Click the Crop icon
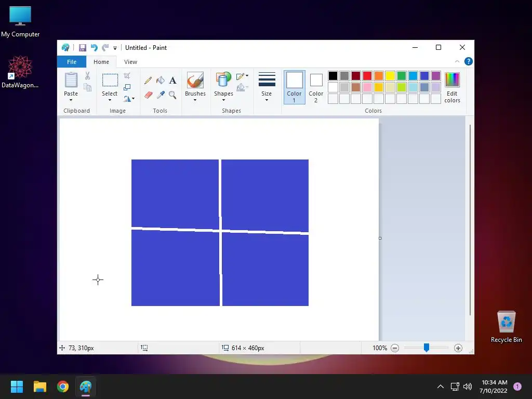The width and height of the screenshot is (532, 399). tap(127, 76)
